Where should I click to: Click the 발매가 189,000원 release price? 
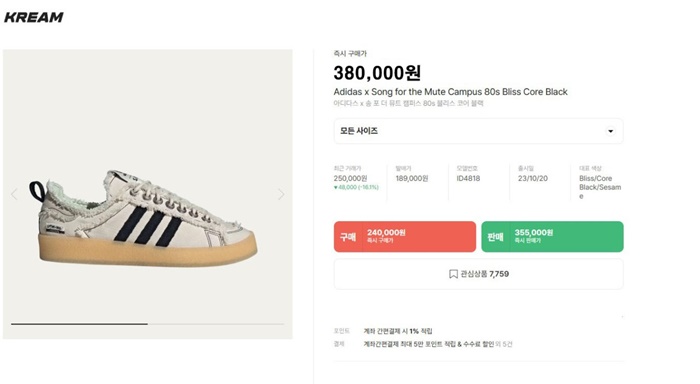412,178
